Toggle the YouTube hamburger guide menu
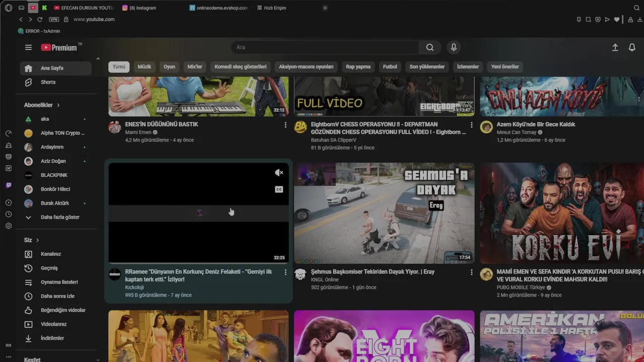The image size is (644, 362). point(28,47)
